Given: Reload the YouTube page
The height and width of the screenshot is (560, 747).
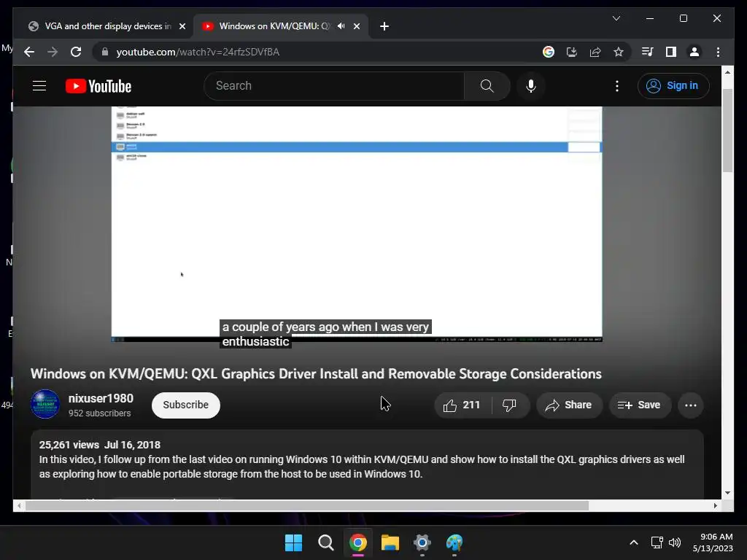Looking at the screenshot, I should click(76, 52).
